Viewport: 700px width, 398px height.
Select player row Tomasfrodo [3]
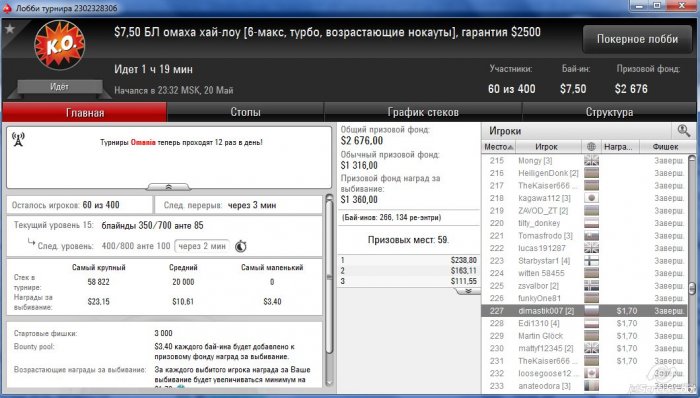click(584, 236)
